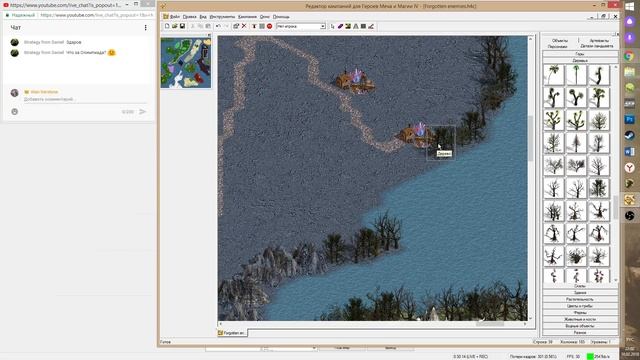Expand the Горы category bar
Screen dimensions: 640x360
(x=580, y=54)
